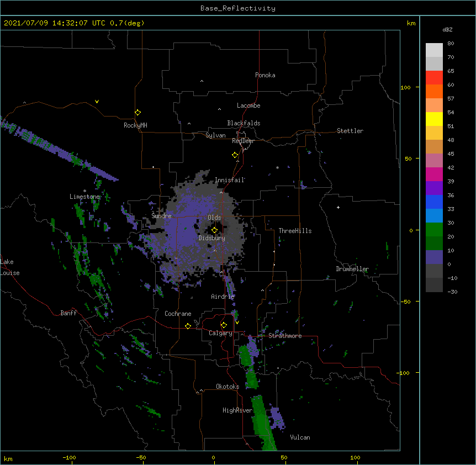
Task: Click the white asterisk southeast of RedDeer
Action: [277, 167]
